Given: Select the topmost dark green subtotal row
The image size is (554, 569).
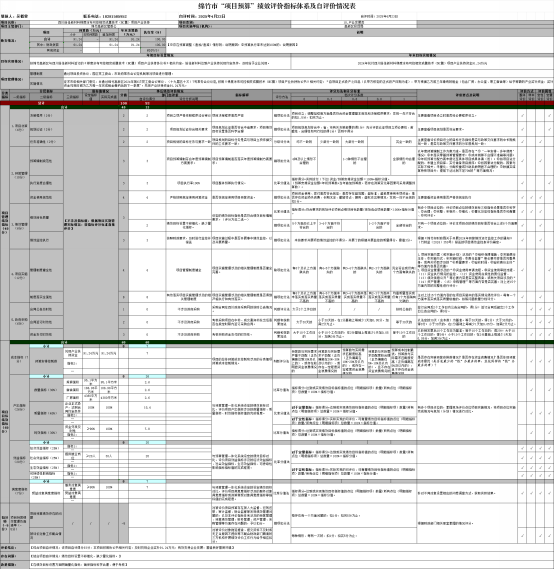Looking at the screenshot, I should (282, 107).
